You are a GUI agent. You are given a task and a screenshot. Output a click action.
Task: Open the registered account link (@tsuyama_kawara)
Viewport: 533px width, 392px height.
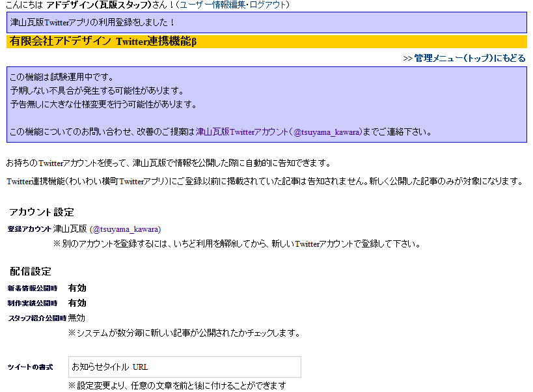tap(125, 229)
